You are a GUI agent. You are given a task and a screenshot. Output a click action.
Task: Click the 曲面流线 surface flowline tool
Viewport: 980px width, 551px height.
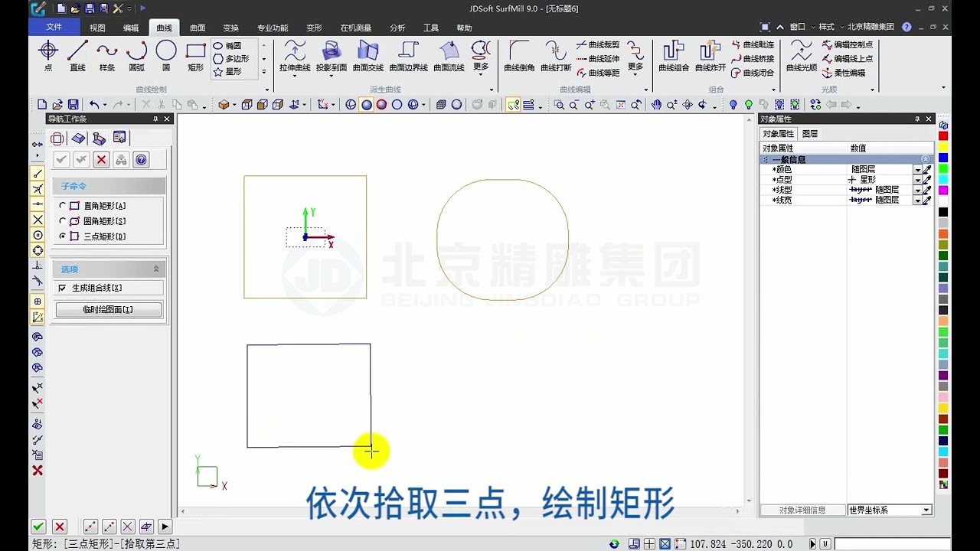click(449, 57)
